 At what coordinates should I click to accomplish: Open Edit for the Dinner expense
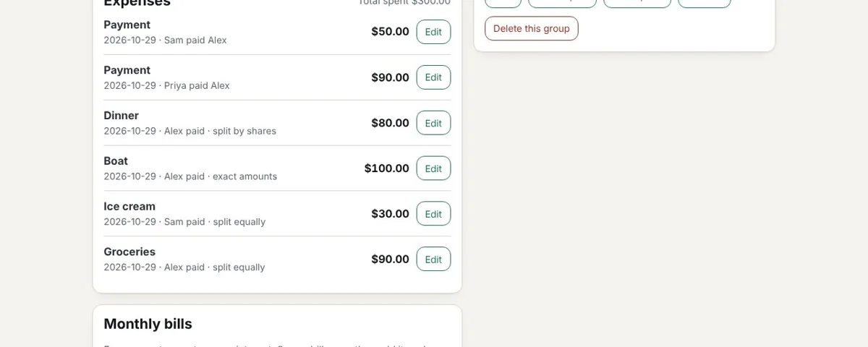(433, 123)
